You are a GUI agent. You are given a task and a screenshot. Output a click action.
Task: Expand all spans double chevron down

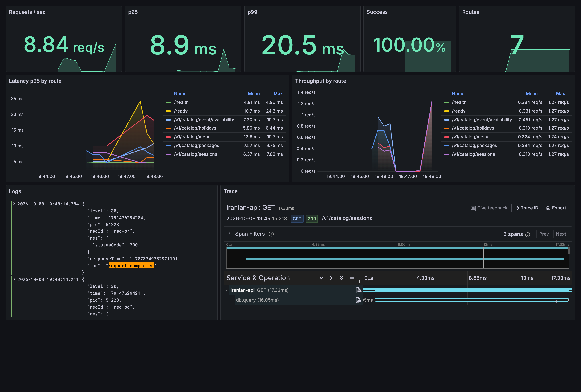pos(342,278)
